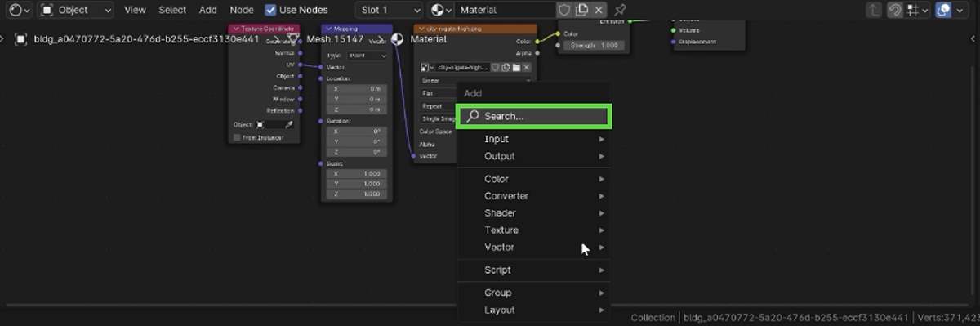Open the Add menu in header

208,10
